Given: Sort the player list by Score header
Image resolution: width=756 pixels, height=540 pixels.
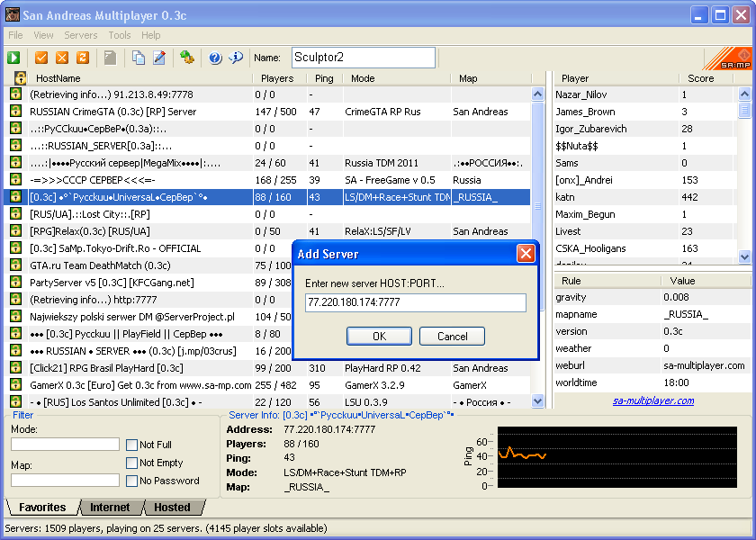Looking at the screenshot, I should pos(706,78).
